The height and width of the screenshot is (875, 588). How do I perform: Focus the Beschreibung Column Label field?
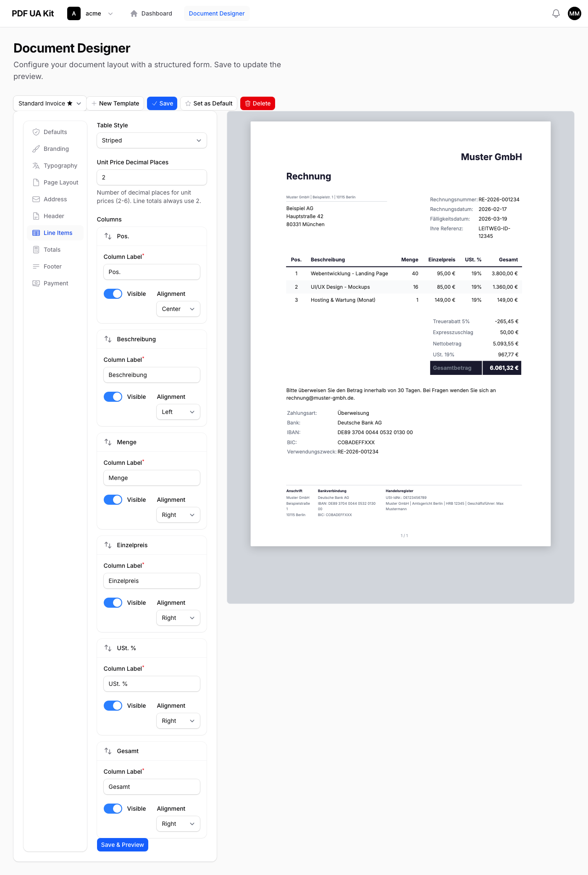coord(152,375)
